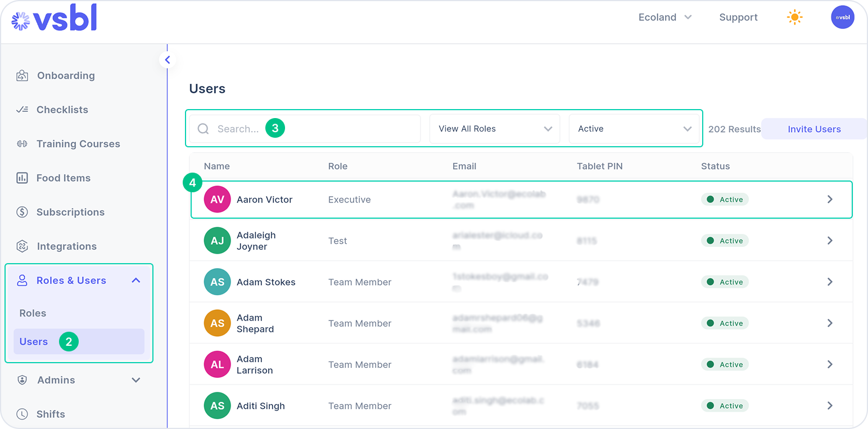
Task: Open Checklists via its checkmark icon
Action: [x=22, y=110]
